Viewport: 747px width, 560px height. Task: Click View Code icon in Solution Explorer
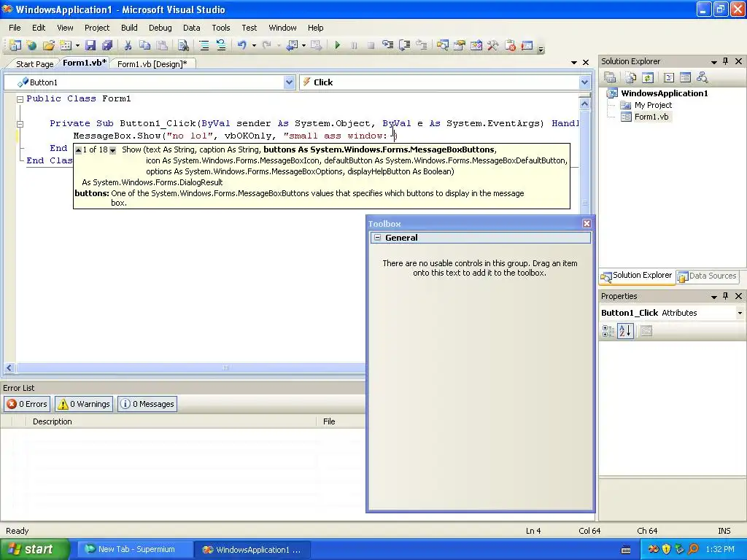[x=668, y=77]
